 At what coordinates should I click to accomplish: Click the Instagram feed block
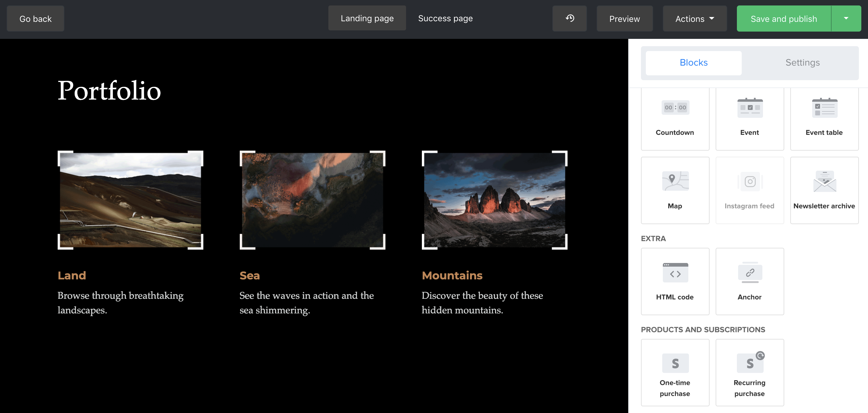click(749, 190)
